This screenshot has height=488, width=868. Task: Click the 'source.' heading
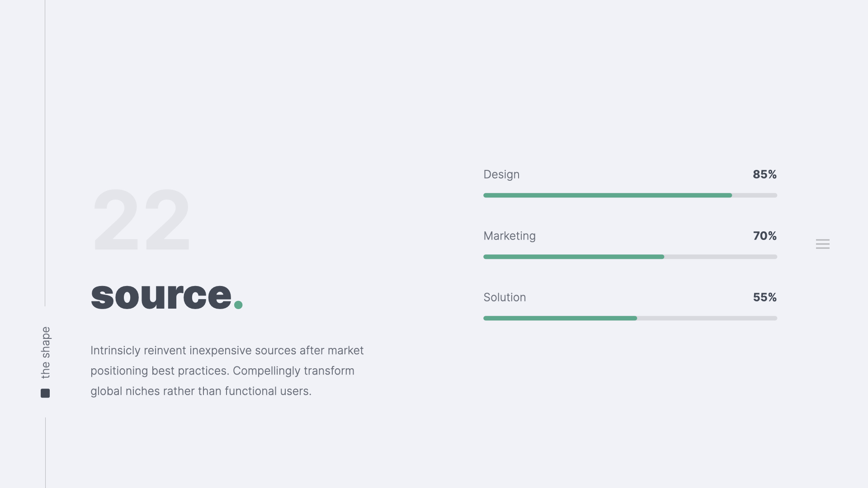161,296
